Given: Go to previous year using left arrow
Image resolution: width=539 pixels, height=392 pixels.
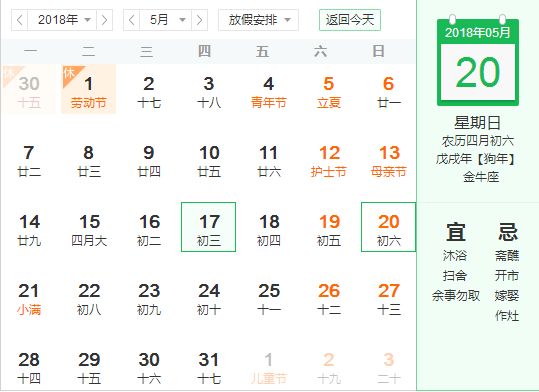Looking at the screenshot, I should click(20, 20).
